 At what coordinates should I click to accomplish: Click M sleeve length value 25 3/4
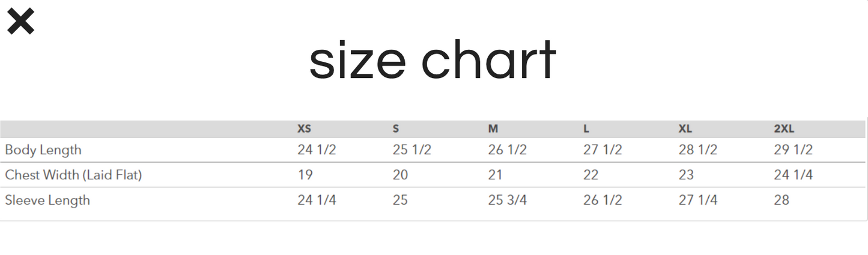[x=507, y=200]
